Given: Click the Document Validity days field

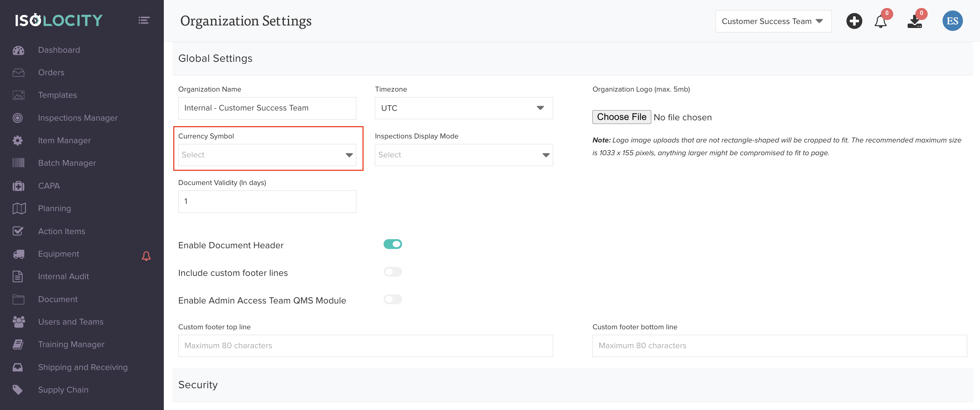Looking at the screenshot, I should 267,201.
